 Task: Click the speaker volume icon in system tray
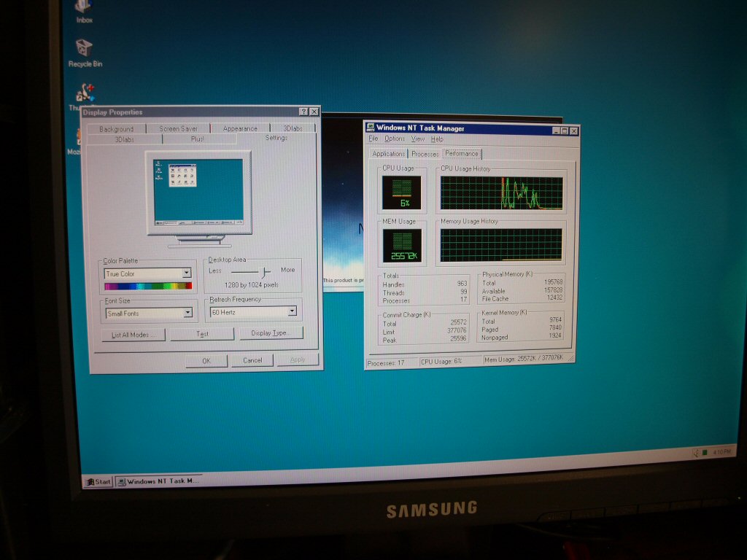[695, 452]
